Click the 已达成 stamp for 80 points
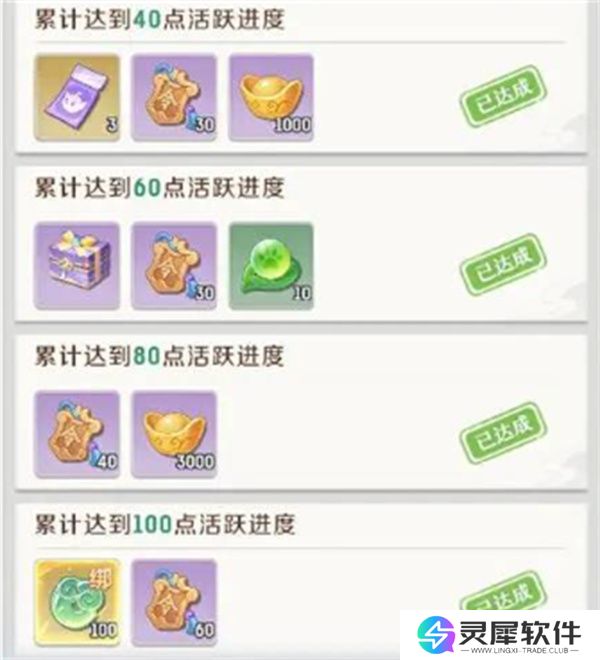 (x=503, y=433)
